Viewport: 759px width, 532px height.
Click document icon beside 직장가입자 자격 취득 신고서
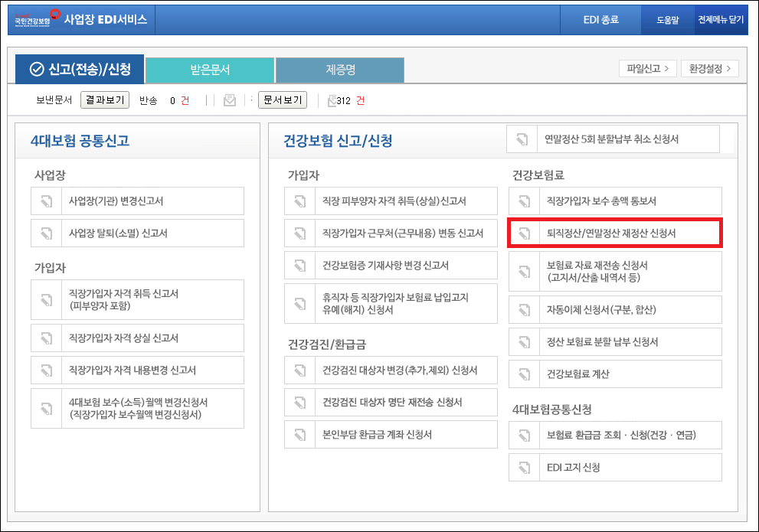[47, 300]
